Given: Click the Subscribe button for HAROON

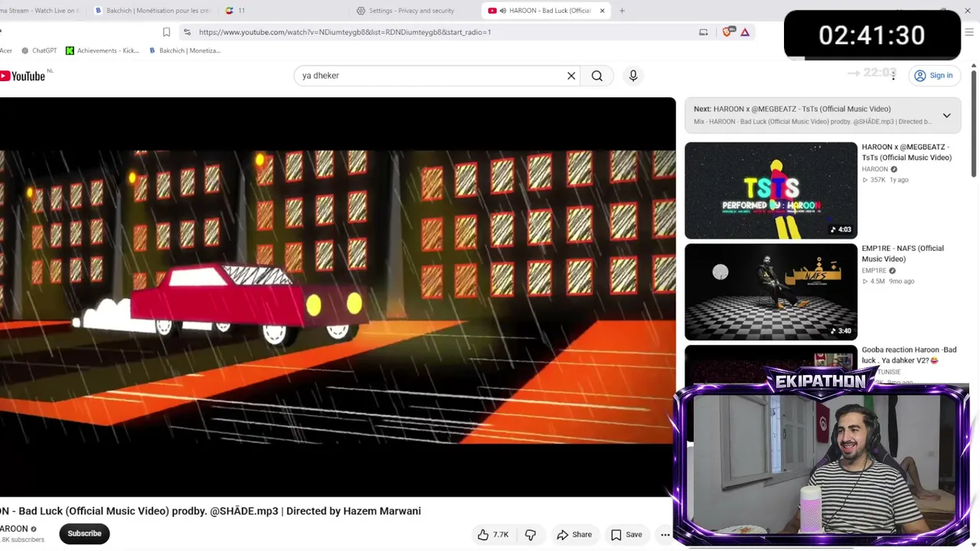Looking at the screenshot, I should 84,533.
